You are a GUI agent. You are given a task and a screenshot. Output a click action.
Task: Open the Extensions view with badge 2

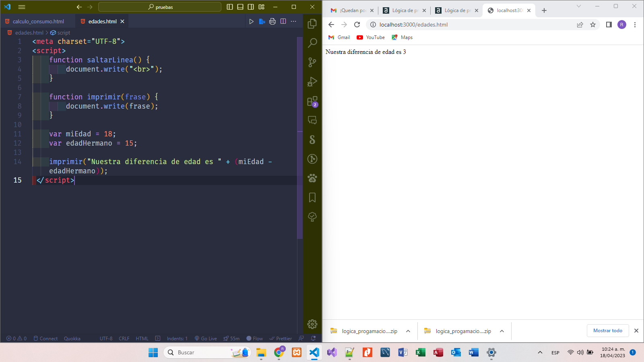pos(312,101)
